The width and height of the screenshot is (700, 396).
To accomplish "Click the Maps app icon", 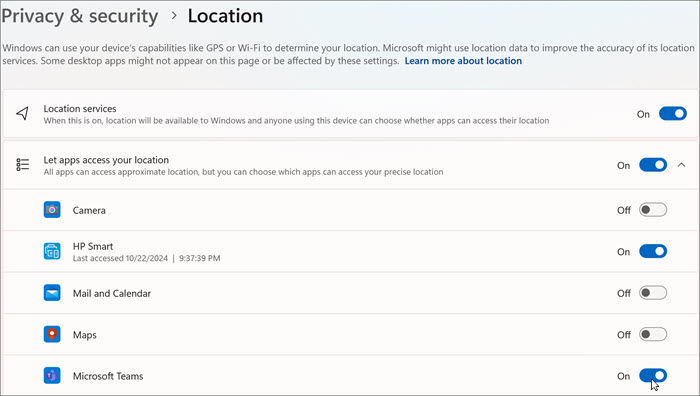I will pos(52,334).
